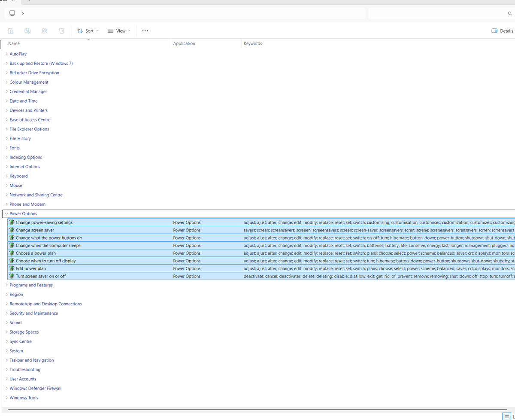Open the View dropdown

tap(118, 31)
